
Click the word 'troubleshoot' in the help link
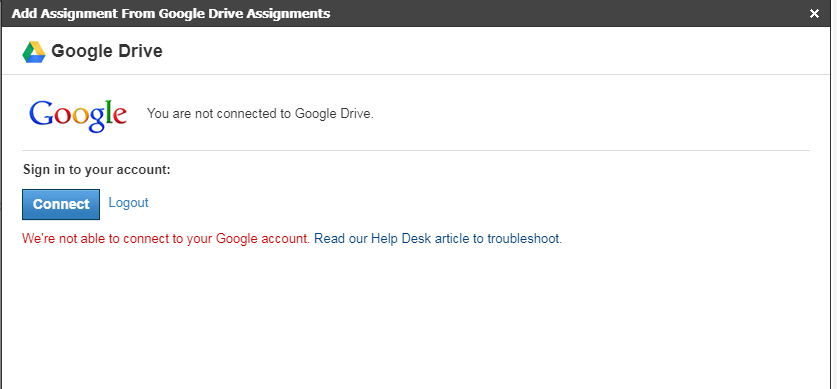(524, 239)
